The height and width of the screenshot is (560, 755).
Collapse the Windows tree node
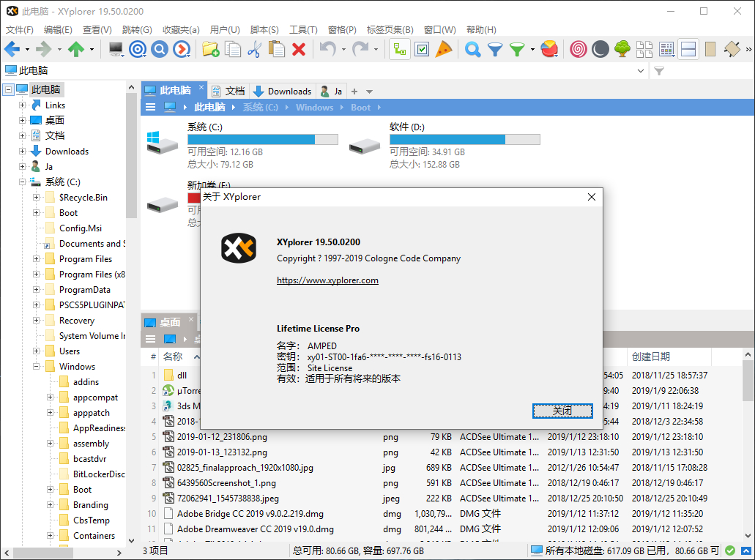36,367
